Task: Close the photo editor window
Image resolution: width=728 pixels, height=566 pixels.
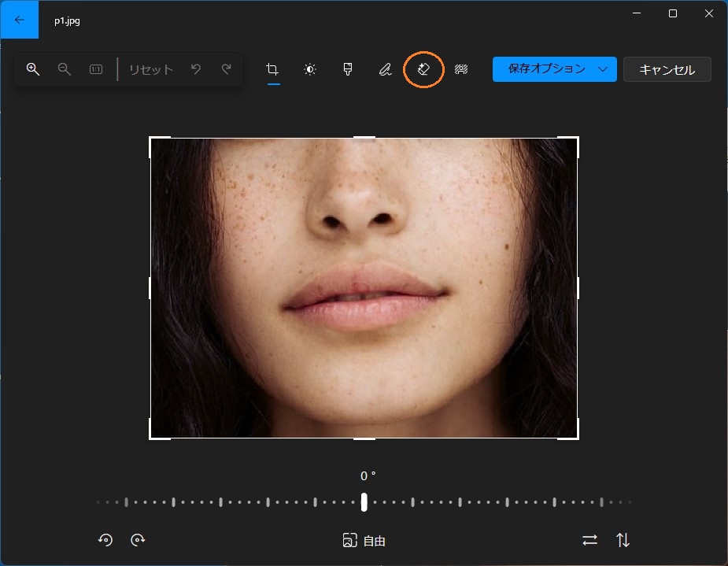Action: (708, 13)
